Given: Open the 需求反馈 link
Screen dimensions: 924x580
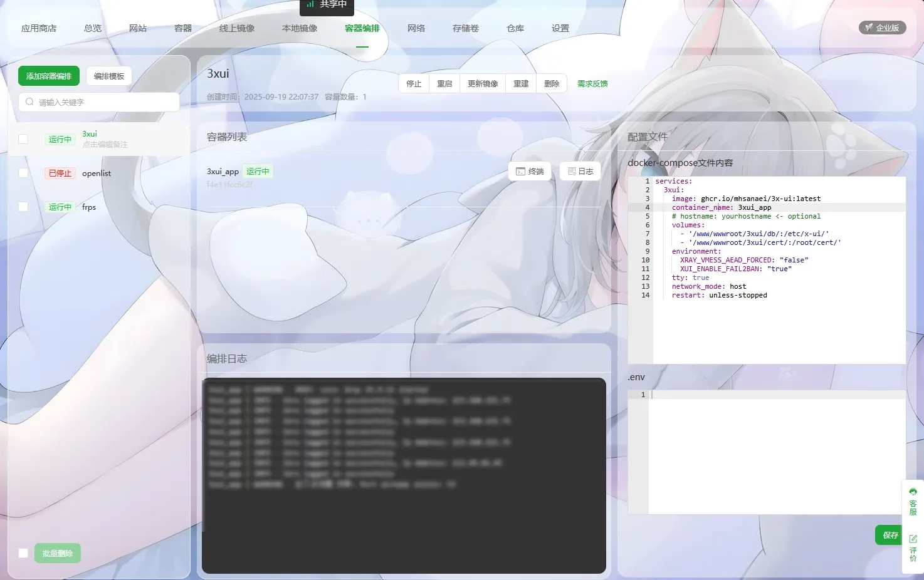Looking at the screenshot, I should click(x=592, y=84).
